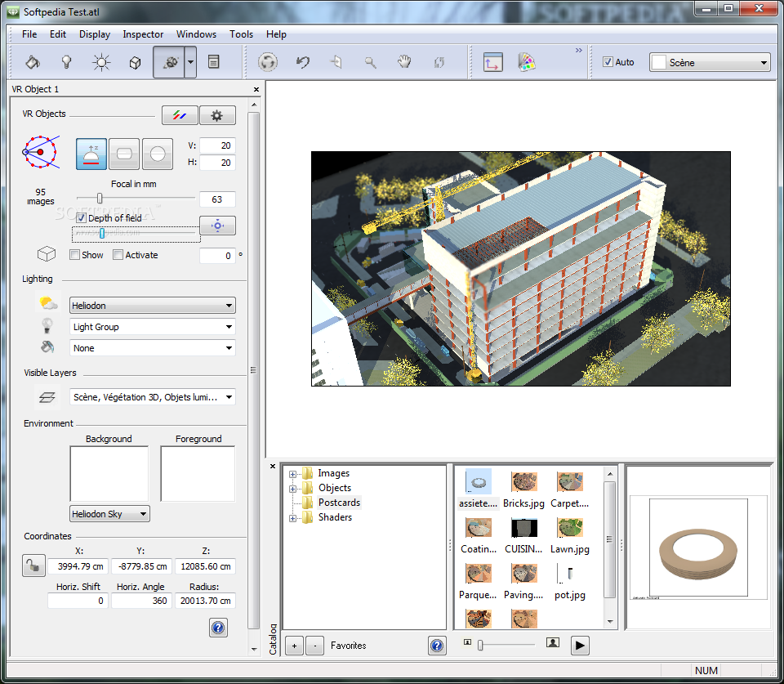Click the gear settings button in VR Objects
The height and width of the screenshot is (684, 784).
(x=216, y=115)
